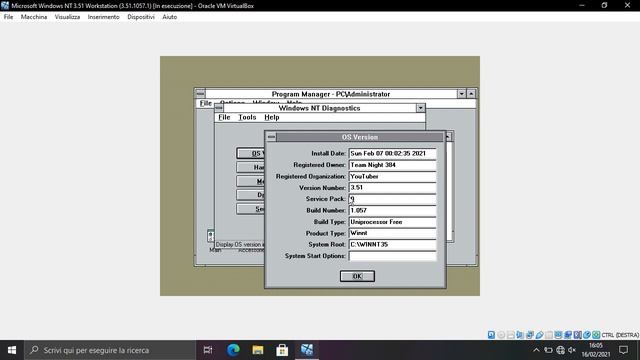
Task: Click the VirtualBox optical drive icon
Action: (x=501, y=335)
